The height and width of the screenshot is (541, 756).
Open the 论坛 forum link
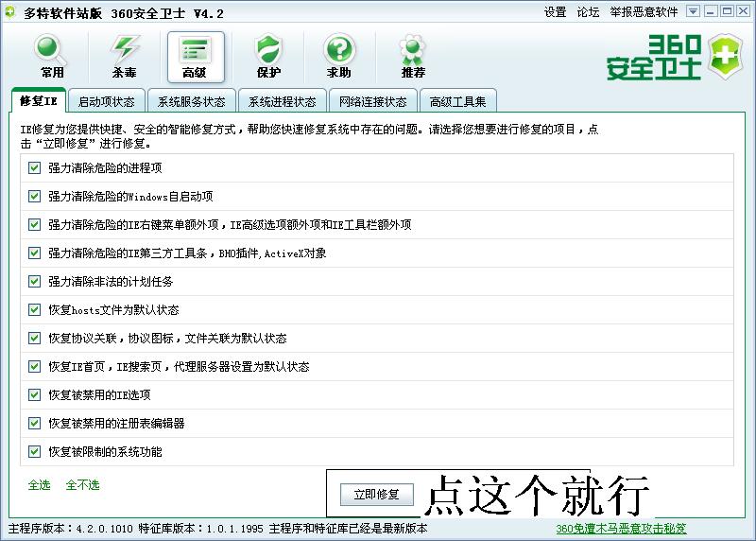pyautogui.click(x=588, y=12)
